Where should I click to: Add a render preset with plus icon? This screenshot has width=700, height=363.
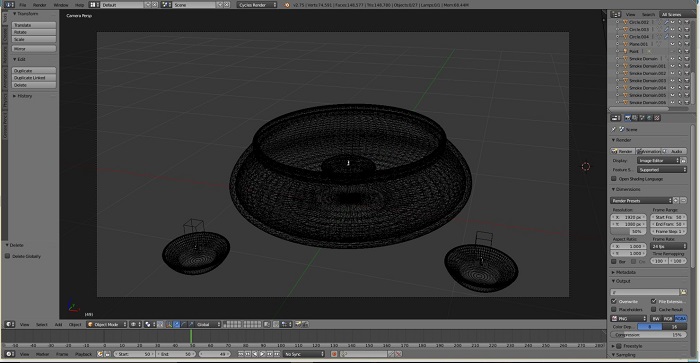(x=676, y=200)
